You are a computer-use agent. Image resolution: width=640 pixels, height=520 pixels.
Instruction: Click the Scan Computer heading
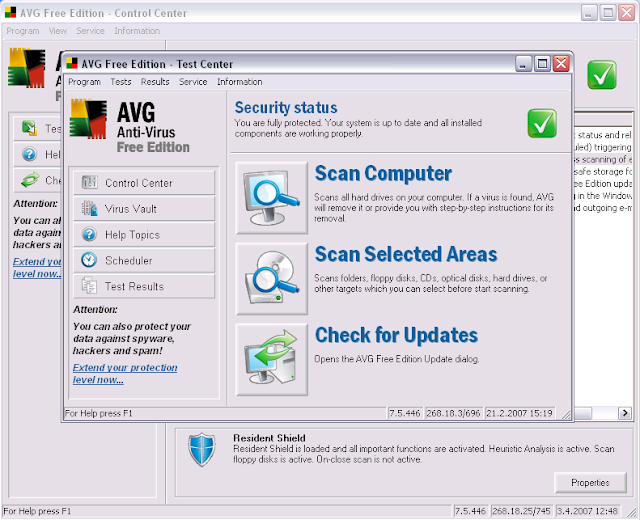pyautogui.click(x=383, y=173)
